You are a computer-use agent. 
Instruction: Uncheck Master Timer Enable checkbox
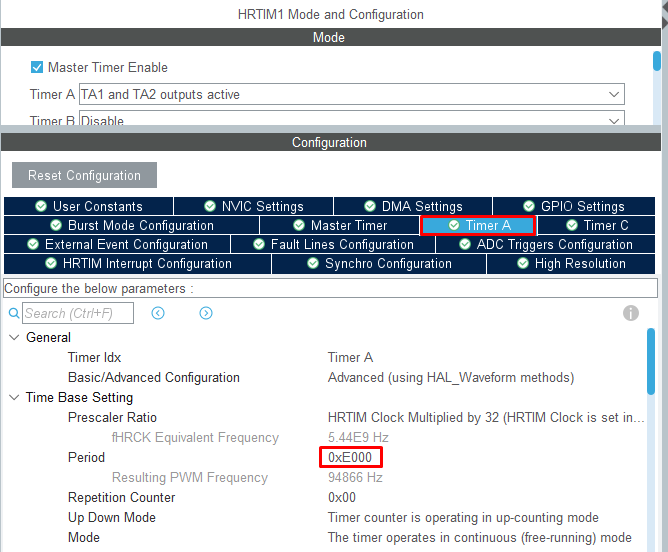click(37, 67)
